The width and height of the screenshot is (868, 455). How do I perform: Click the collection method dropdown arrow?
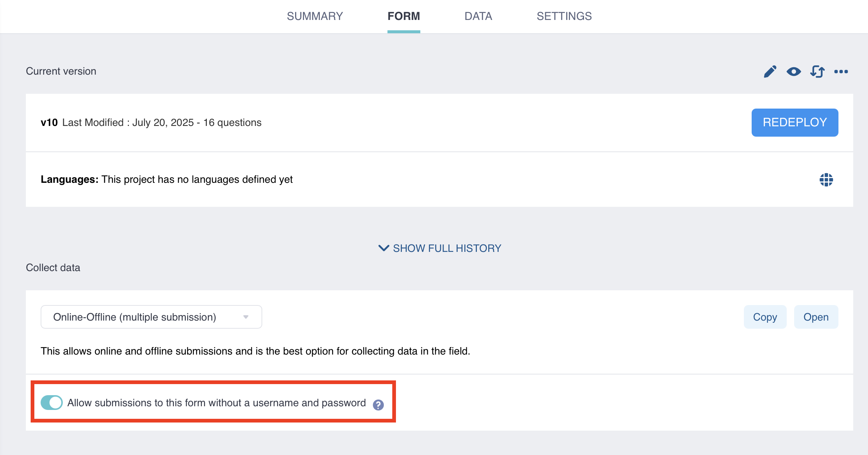click(x=246, y=317)
